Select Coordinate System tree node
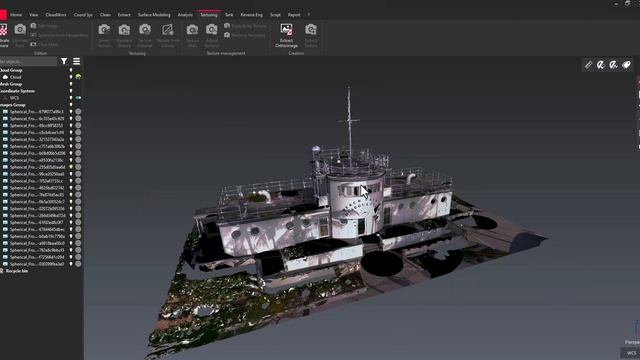The height and width of the screenshot is (360, 640). tap(18, 91)
